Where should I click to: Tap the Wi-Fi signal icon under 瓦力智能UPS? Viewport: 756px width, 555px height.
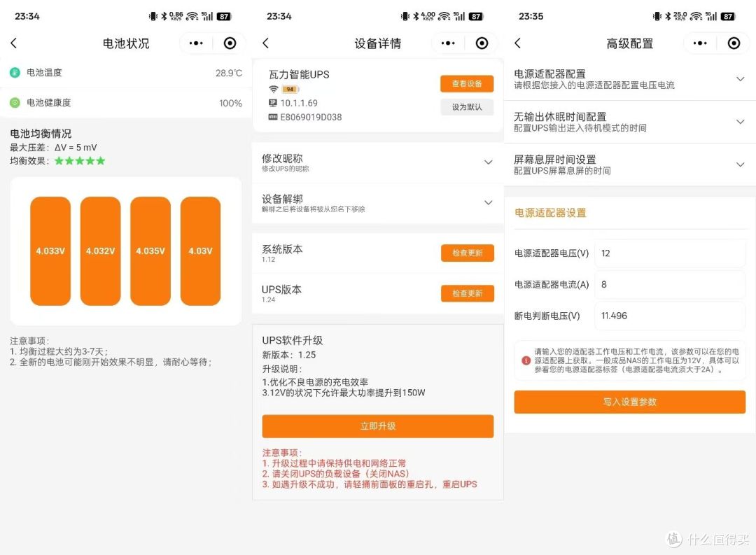click(x=274, y=89)
